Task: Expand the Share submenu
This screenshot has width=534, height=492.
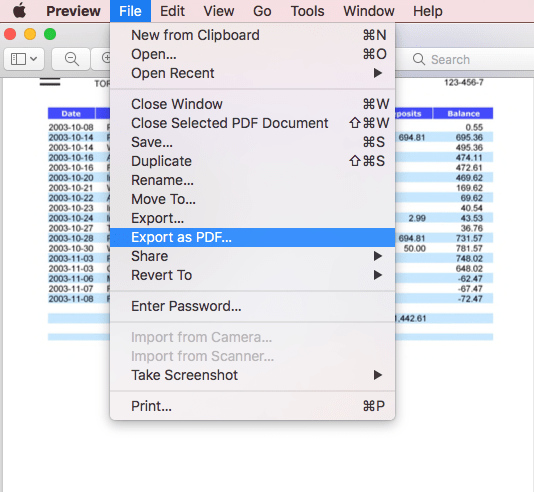Action: coord(252,256)
